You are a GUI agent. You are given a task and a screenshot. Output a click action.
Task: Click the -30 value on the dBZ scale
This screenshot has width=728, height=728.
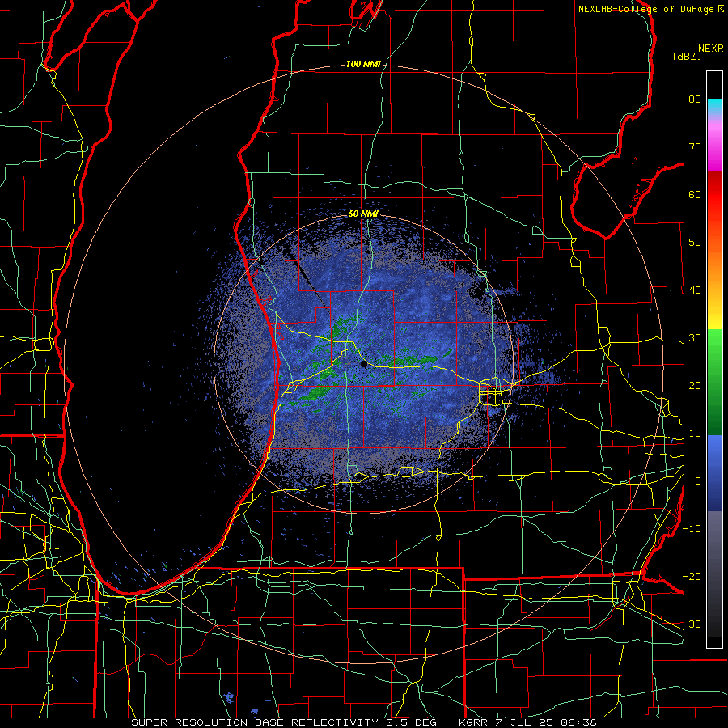(692, 624)
